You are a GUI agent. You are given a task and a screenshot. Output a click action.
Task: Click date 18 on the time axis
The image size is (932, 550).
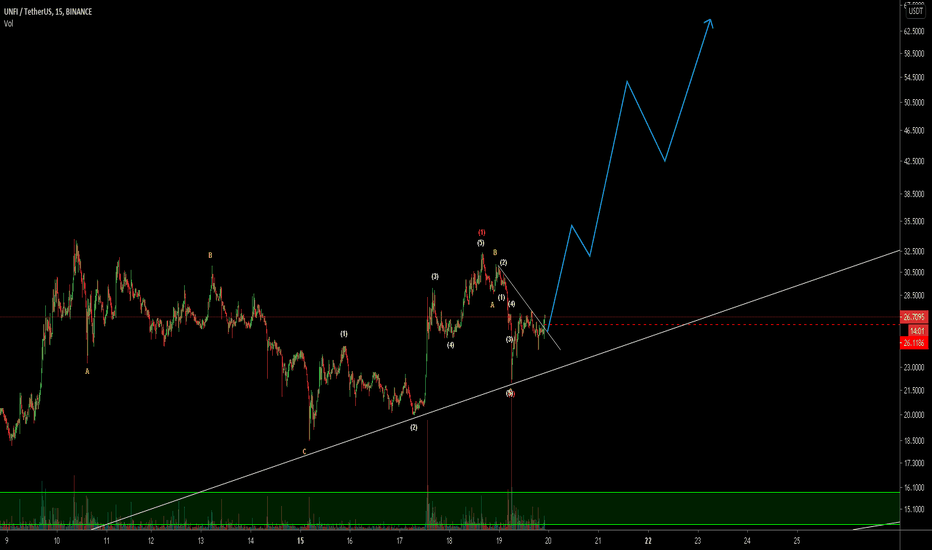[449, 540]
